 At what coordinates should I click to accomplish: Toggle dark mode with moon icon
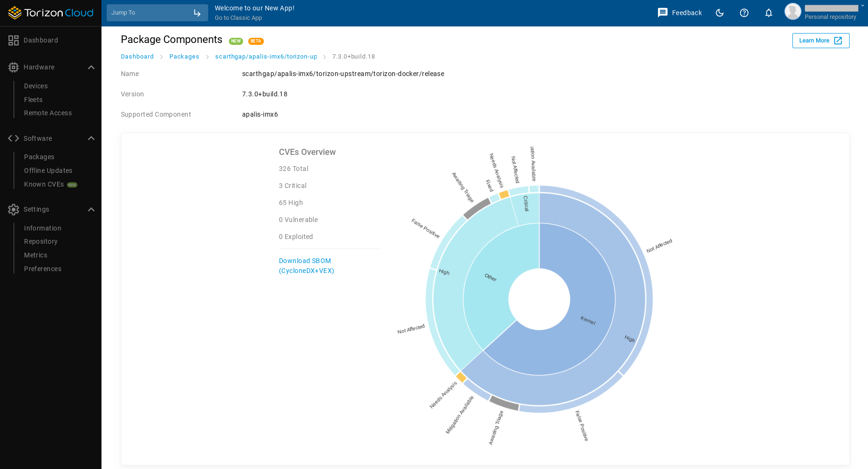(719, 13)
